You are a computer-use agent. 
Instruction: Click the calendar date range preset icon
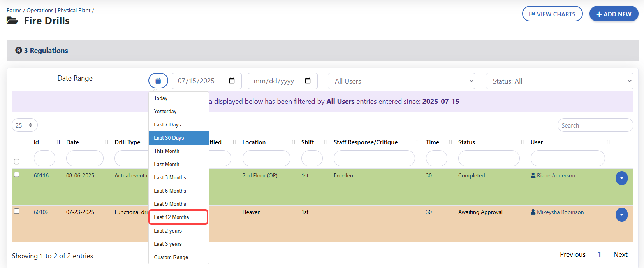(x=158, y=81)
